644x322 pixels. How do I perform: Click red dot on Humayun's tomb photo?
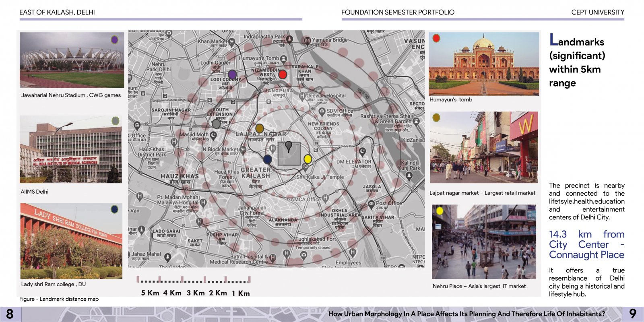coord(436,38)
